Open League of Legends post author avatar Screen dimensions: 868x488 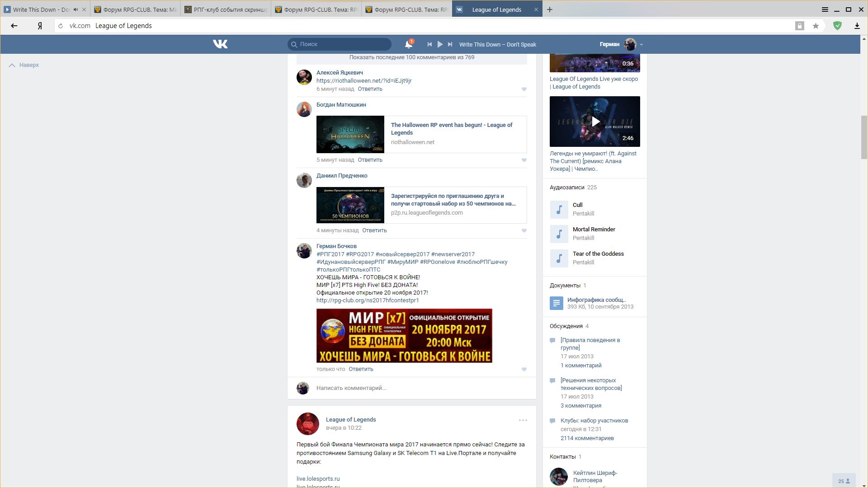(308, 423)
